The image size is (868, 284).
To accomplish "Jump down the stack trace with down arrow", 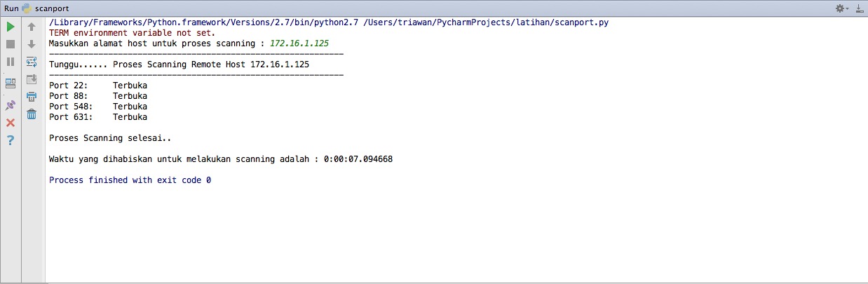I will pos(32,44).
